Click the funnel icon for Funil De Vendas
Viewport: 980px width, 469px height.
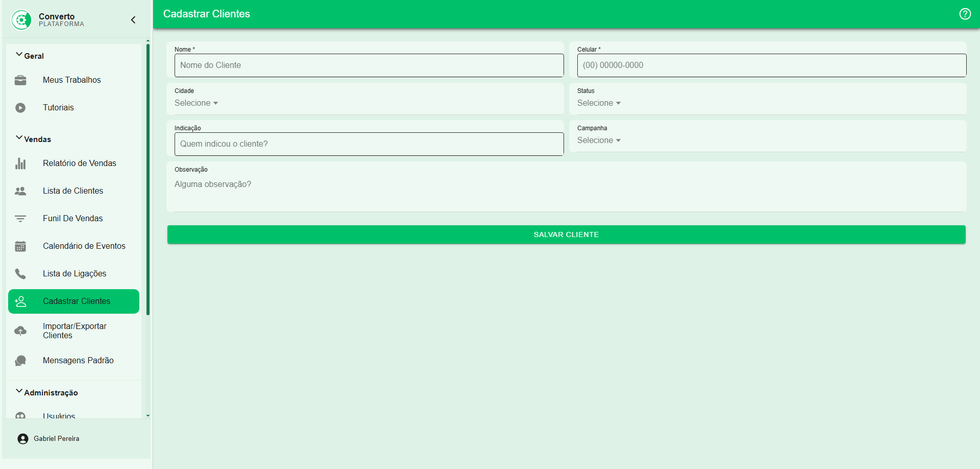coord(20,219)
